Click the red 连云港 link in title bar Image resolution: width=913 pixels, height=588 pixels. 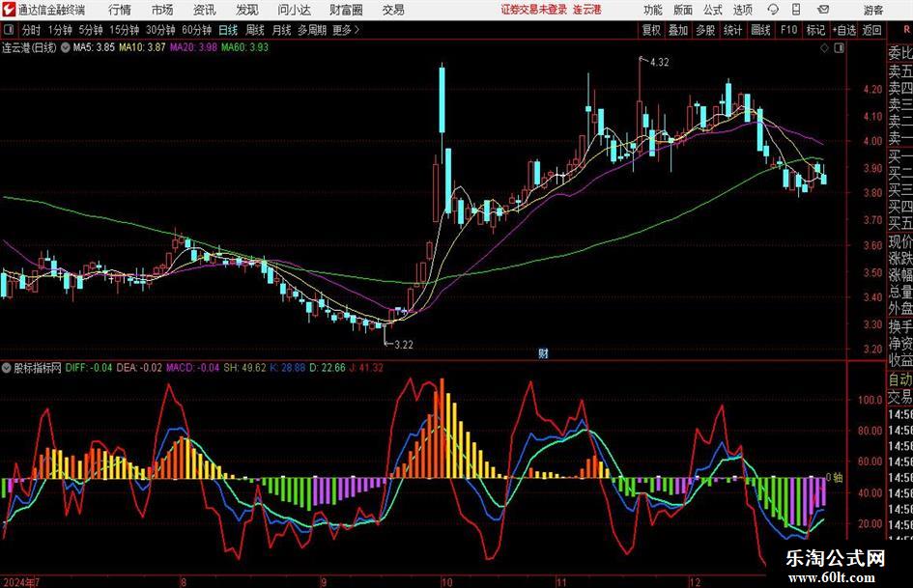click(587, 10)
